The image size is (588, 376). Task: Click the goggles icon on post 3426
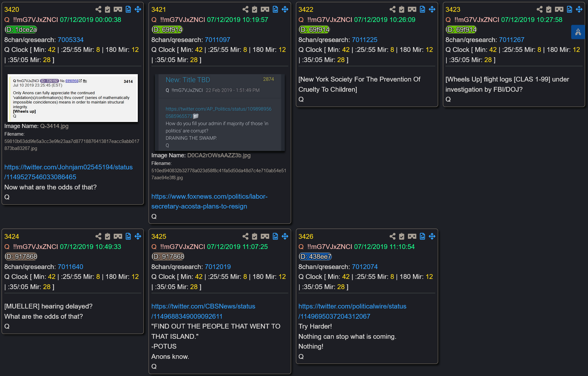point(412,236)
